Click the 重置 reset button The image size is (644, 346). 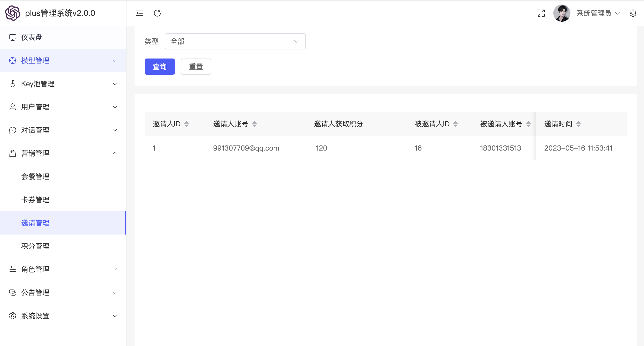(x=196, y=67)
